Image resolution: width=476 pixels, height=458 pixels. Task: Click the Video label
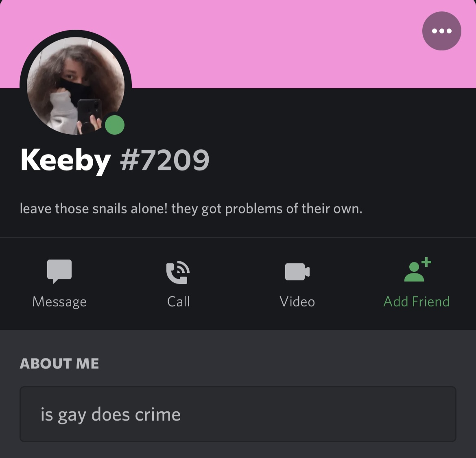click(297, 302)
